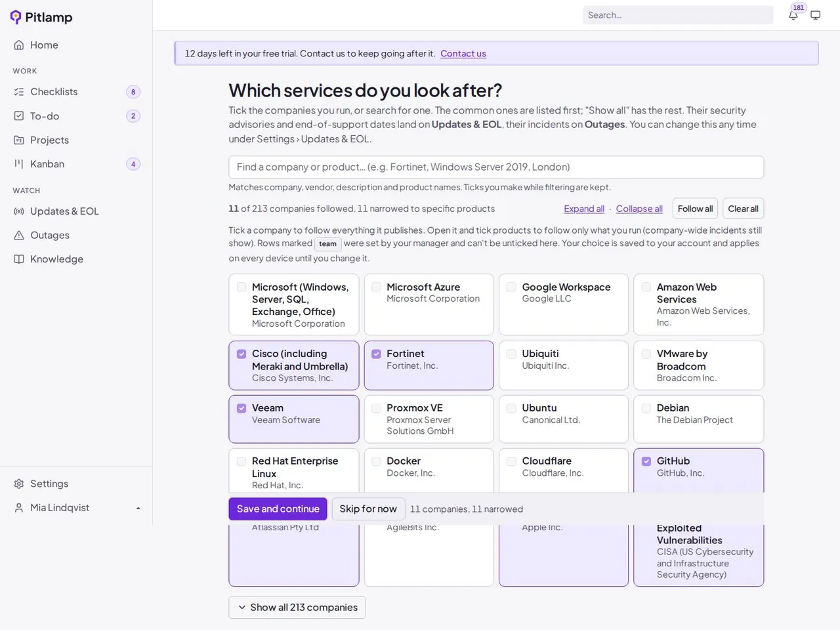Tick the Microsoft Azure checkbox
The height and width of the screenshot is (630, 840).
click(376, 287)
